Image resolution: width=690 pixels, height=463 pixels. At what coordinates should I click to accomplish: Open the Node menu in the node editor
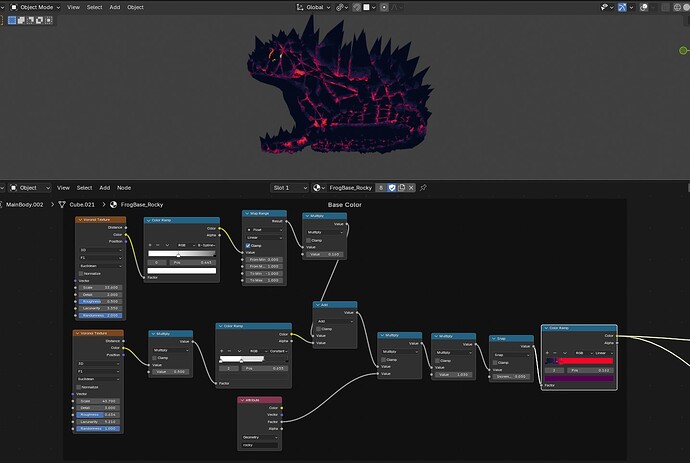[x=124, y=188]
